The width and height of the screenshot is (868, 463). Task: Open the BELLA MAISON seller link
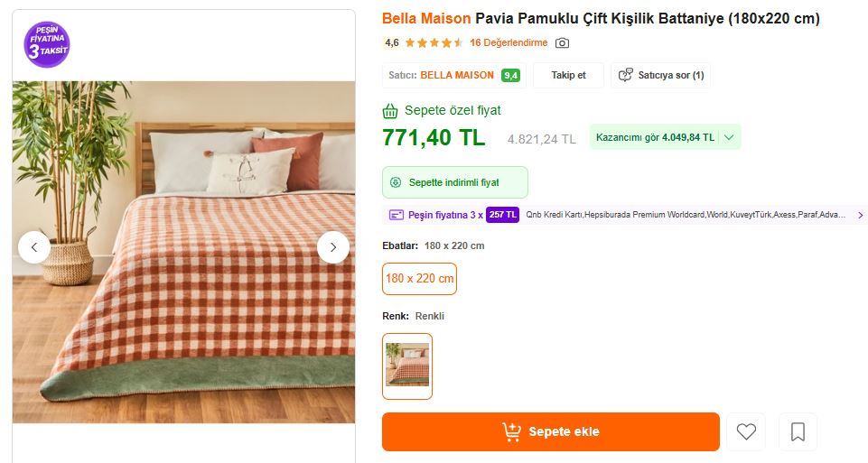click(457, 75)
